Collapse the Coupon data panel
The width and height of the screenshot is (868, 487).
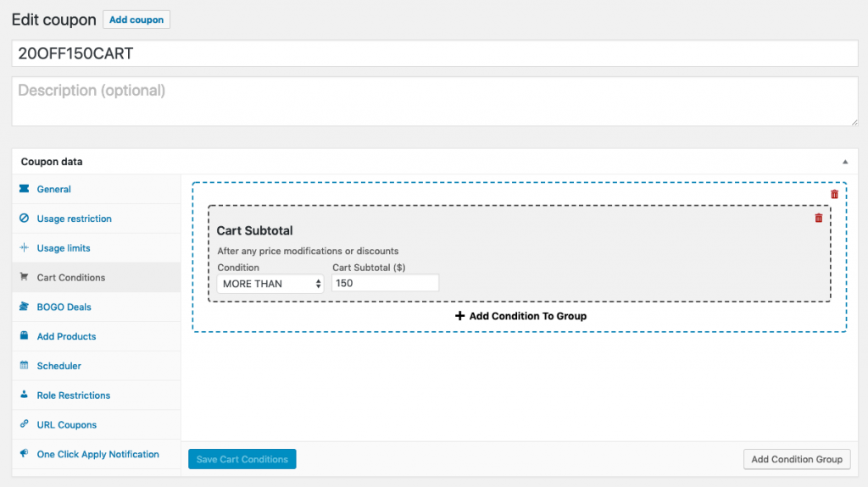(844, 162)
